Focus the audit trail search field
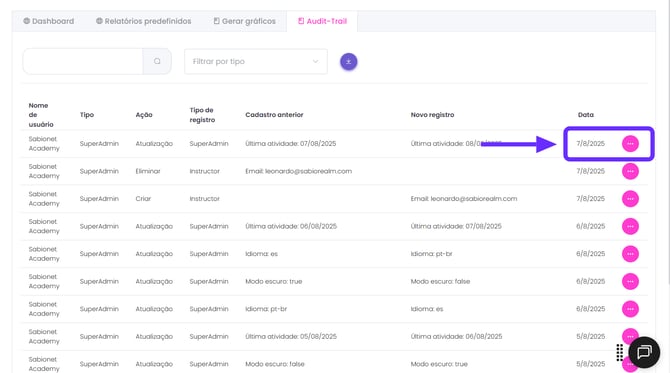 click(x=83, y=62)
